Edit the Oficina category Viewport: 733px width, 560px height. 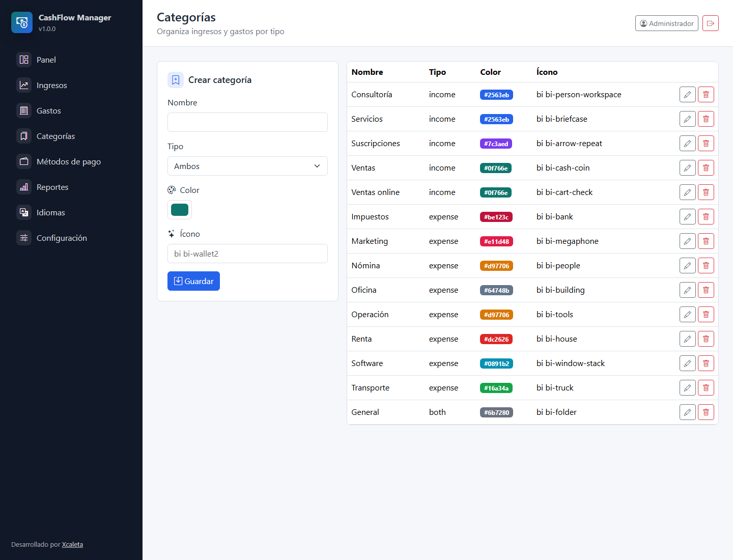(x=687, y=290)
